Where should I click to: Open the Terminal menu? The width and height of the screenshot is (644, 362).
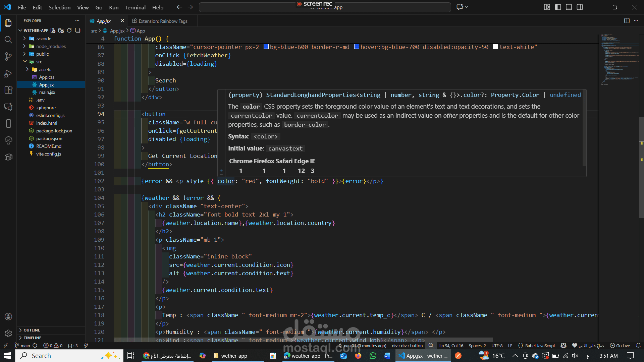[135, 7]
